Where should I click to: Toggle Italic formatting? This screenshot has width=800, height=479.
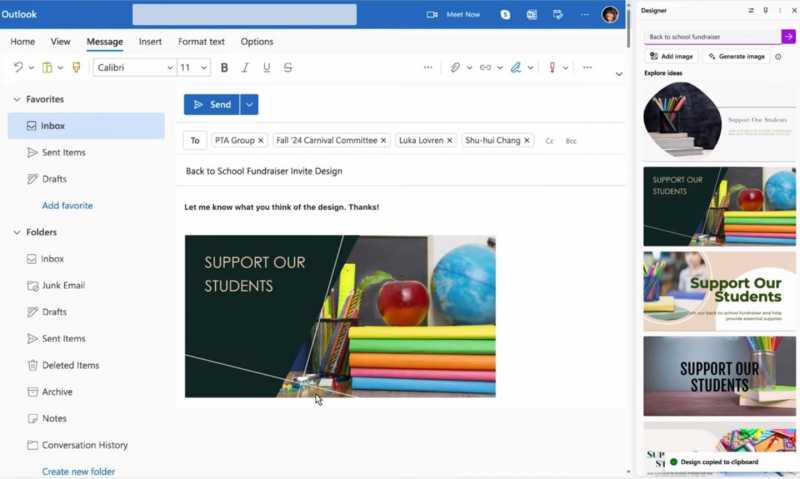245,67
